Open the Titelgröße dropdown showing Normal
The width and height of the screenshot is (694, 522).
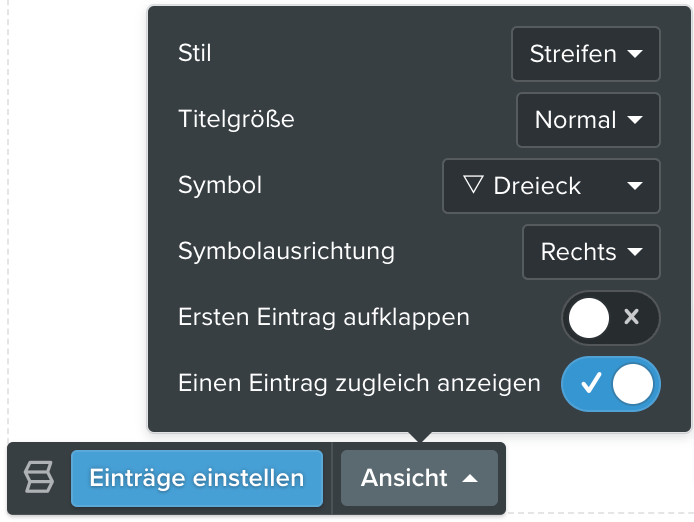[588, 120]
